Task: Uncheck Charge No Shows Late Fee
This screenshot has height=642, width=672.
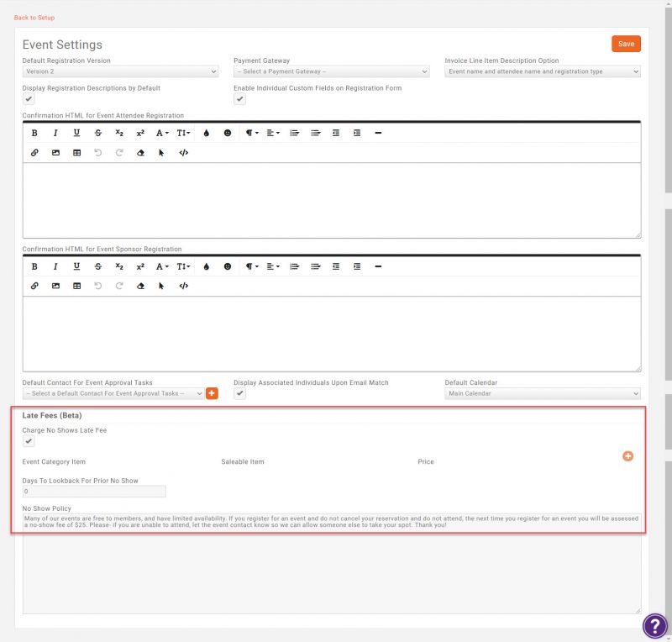Action: click(28, 440)
